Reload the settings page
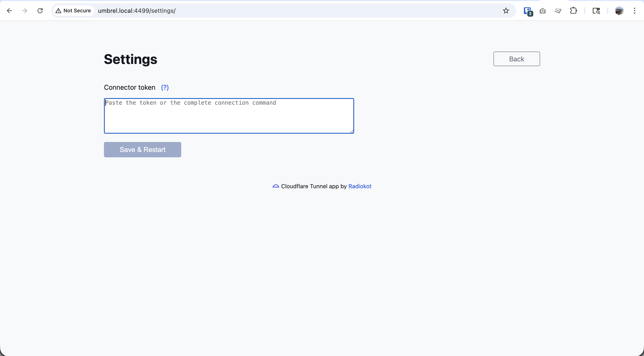Image resolution: width=644 pixels, height=356 pixels. (40, 11)
